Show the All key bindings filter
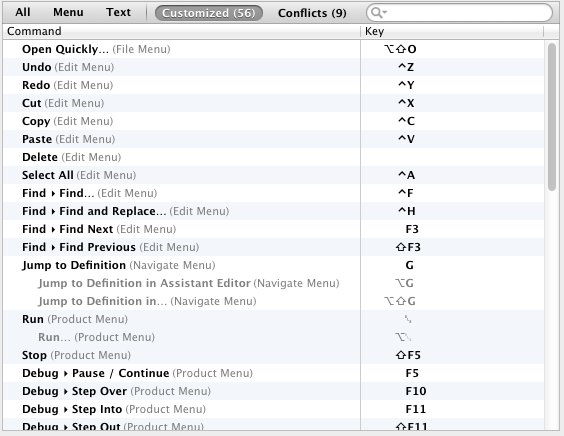The image size is (564, 436). pos(22,12)
